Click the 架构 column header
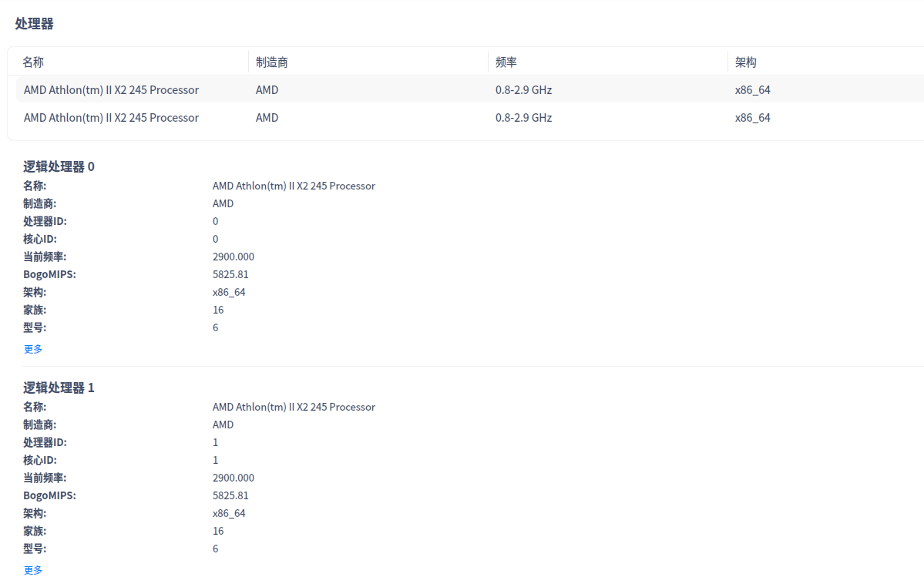Image resolution: width=924 pixels, height=584 pixels. click(x=745, y=62)
